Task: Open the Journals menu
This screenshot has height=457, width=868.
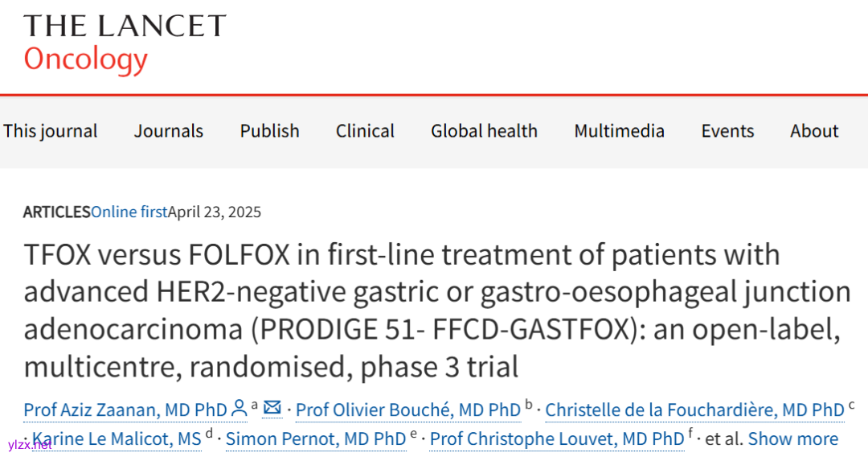Action: pos(169,131)
